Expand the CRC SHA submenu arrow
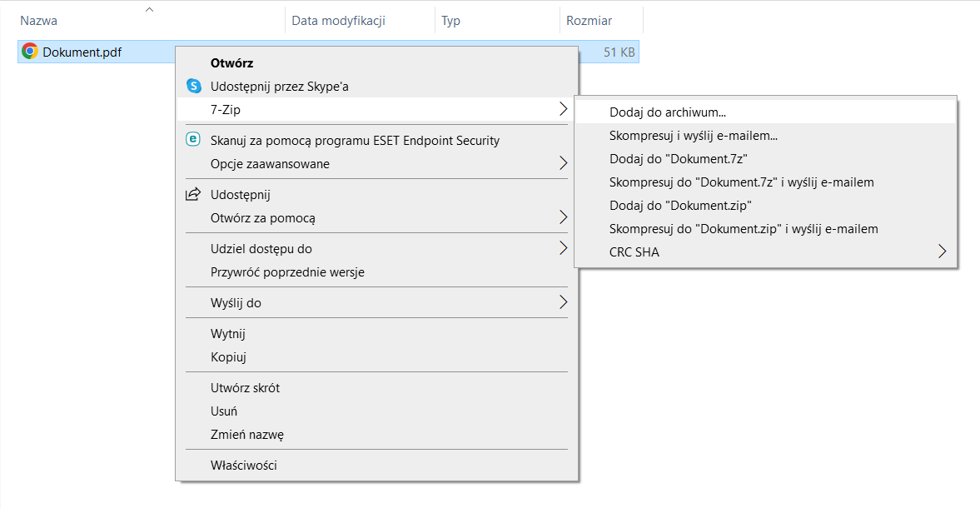 point(943,252)
